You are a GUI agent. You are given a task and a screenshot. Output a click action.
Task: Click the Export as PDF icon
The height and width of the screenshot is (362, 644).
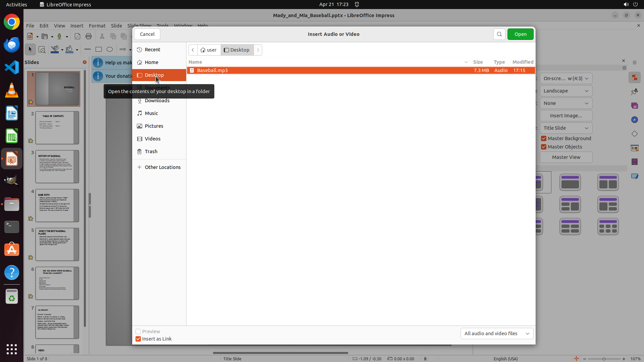point(77,36)
